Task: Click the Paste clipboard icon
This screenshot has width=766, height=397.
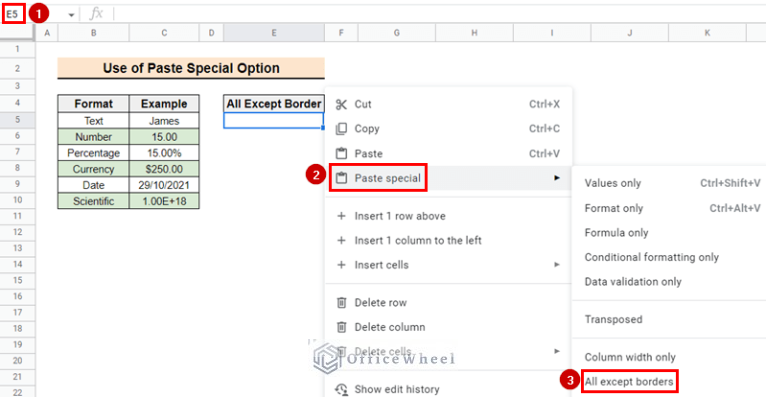Action: click(341, 153)
